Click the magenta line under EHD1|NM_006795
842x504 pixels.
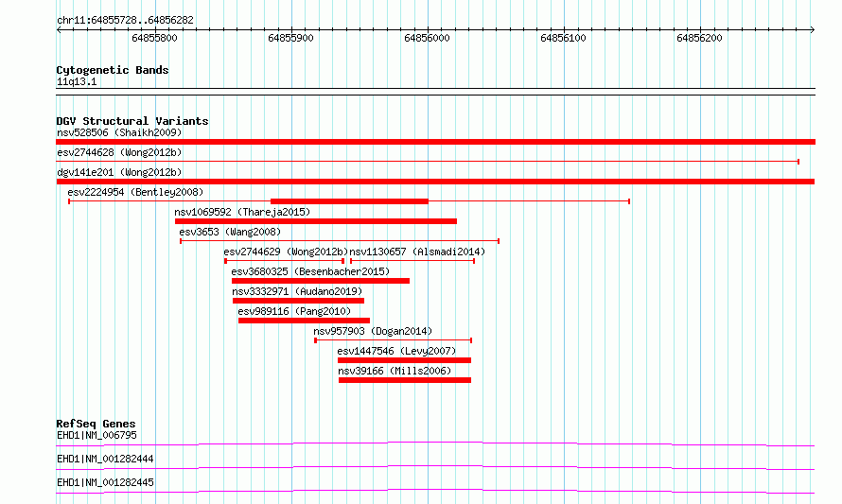[x=435, y=443]
